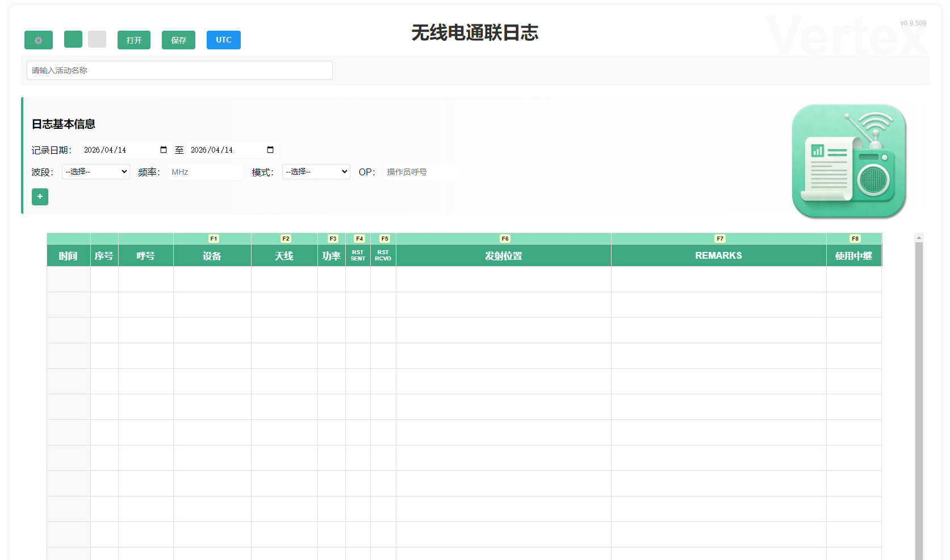Click the F6 badge above 发射位置 column

coord(504,238)
